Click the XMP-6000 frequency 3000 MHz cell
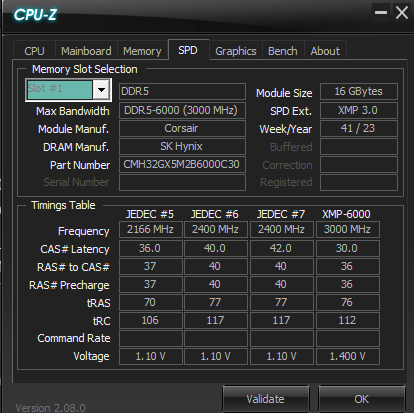Image resolution: width=414 pixels, height=413 pixels. tap(348, 229)
